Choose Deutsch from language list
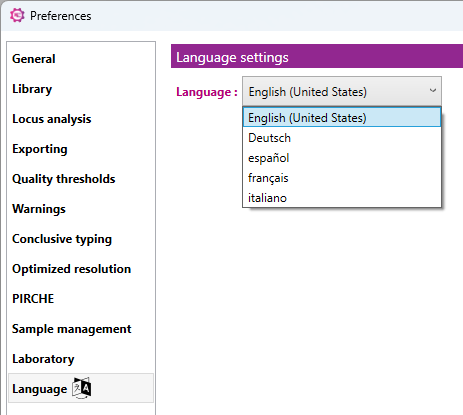Viewport: 463px width, 415px height. (x=342, y=138)
